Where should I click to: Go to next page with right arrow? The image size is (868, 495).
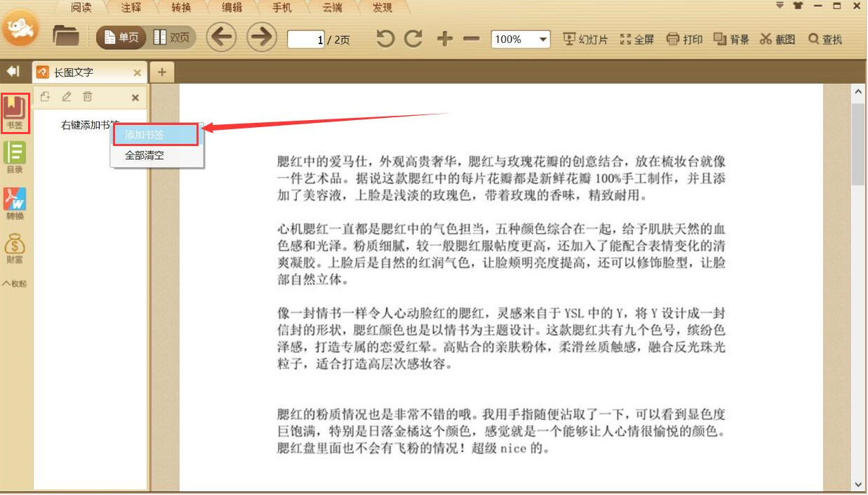(x=262, y=37)
